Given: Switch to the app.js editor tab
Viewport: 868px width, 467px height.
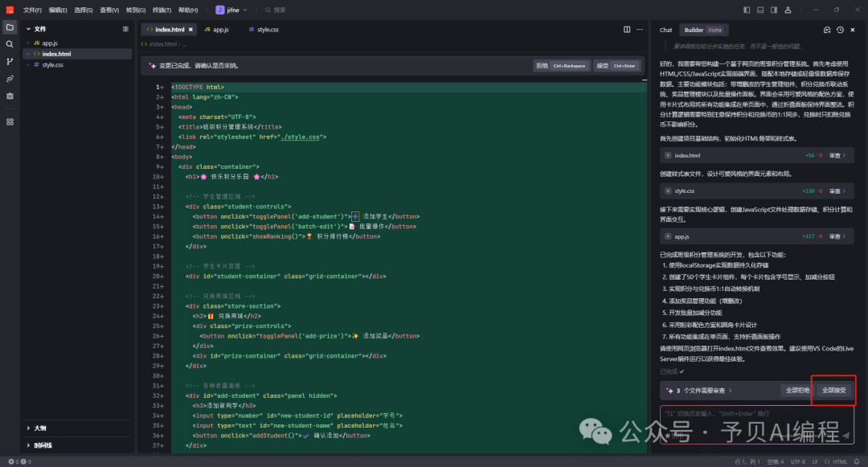Looking at the screenshot, I should coord(216,29).
